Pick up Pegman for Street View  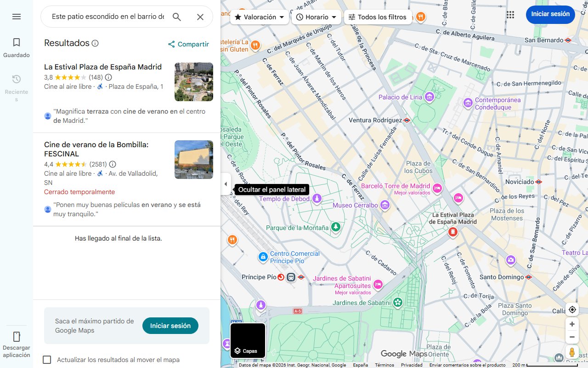572,352
